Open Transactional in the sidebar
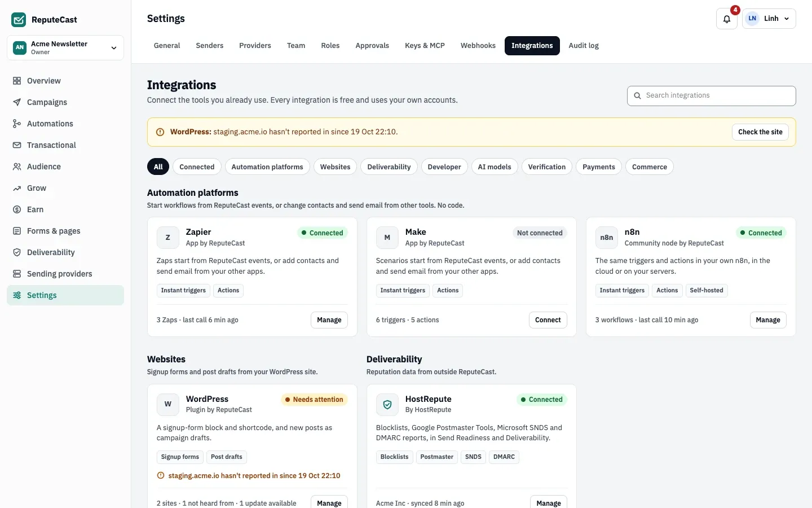812x508 pixels. (65, 145)
